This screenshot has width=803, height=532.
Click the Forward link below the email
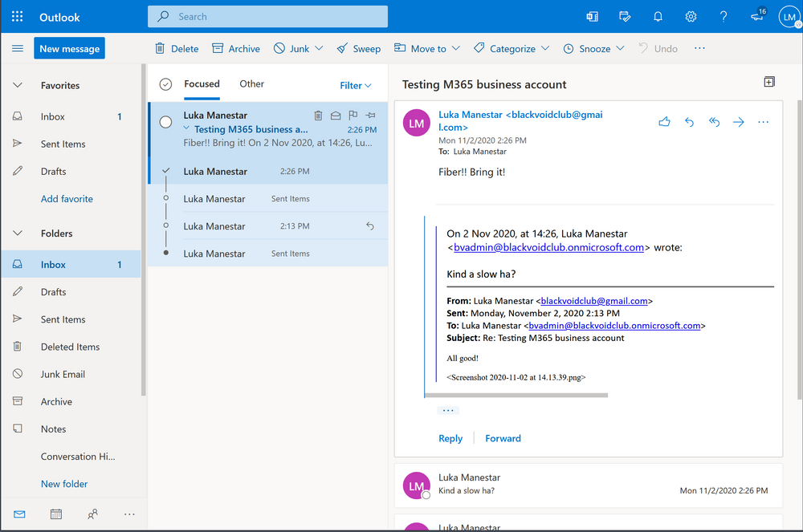pyautogui.click(x=503, y=438)
